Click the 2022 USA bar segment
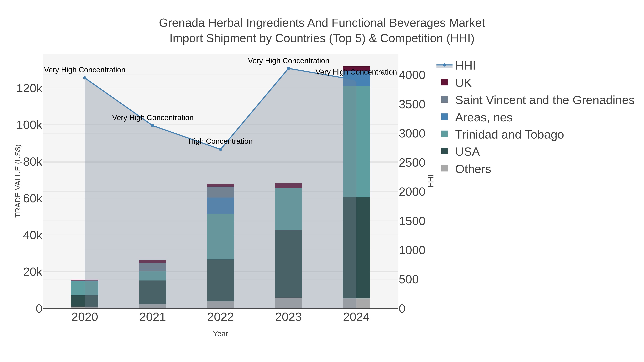The width and height of the screenshot is (644, 362). pos(221,280)
